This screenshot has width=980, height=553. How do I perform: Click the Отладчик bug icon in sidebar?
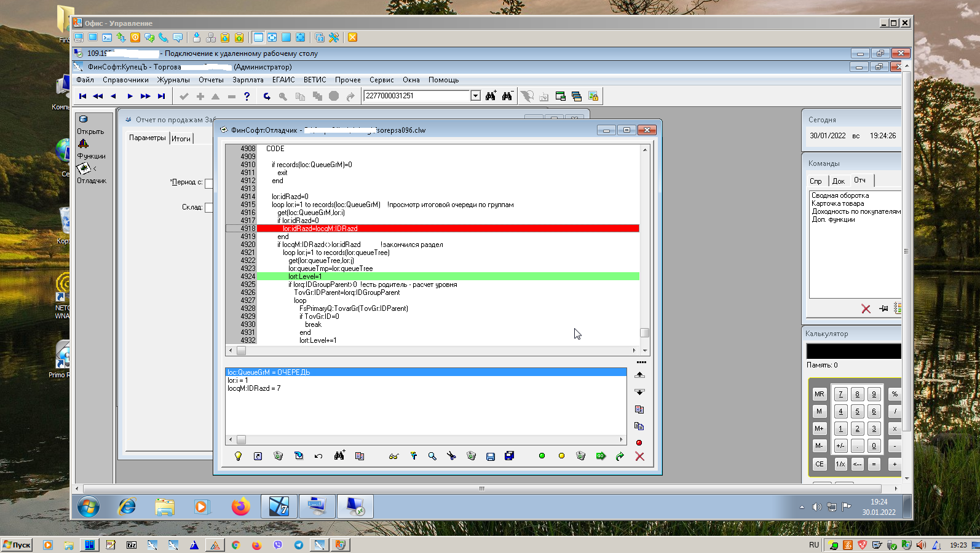84,168
